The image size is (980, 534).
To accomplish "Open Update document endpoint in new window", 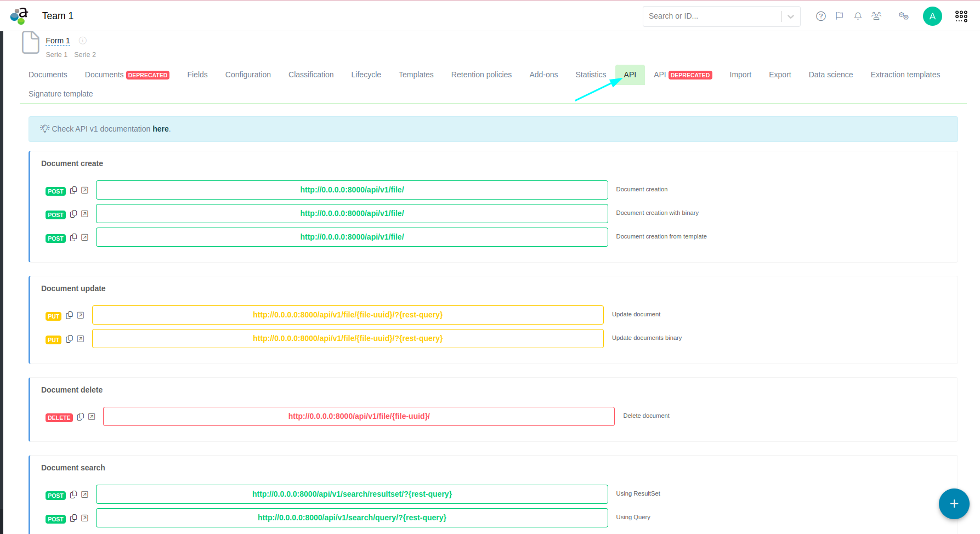I will point(81,315).
